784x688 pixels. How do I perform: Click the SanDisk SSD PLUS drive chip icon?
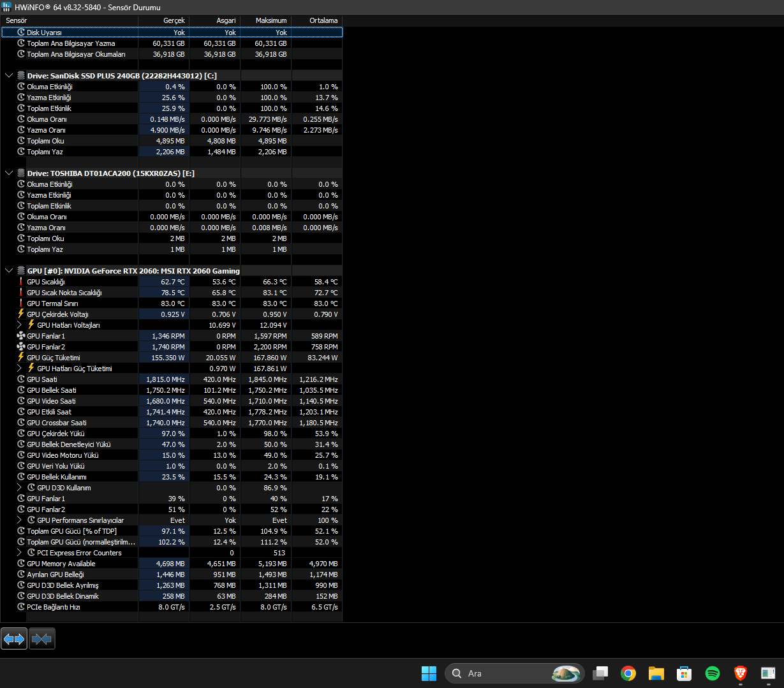[21, 76]
